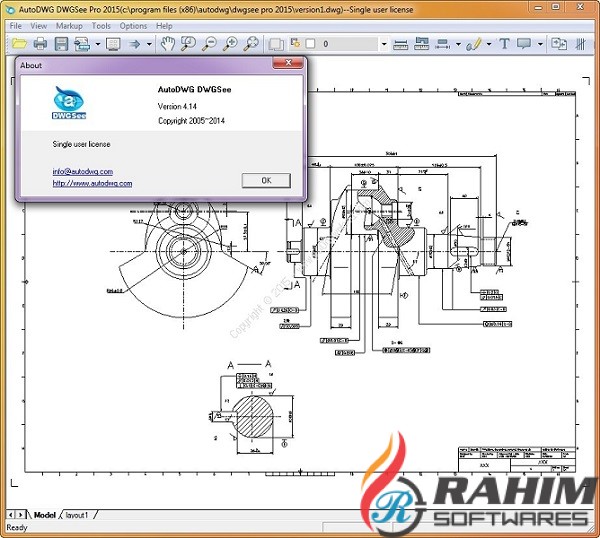This screenshot has height=538, width=600.
Task: Click the Print icon in toolbar
Action: (40, 44)
